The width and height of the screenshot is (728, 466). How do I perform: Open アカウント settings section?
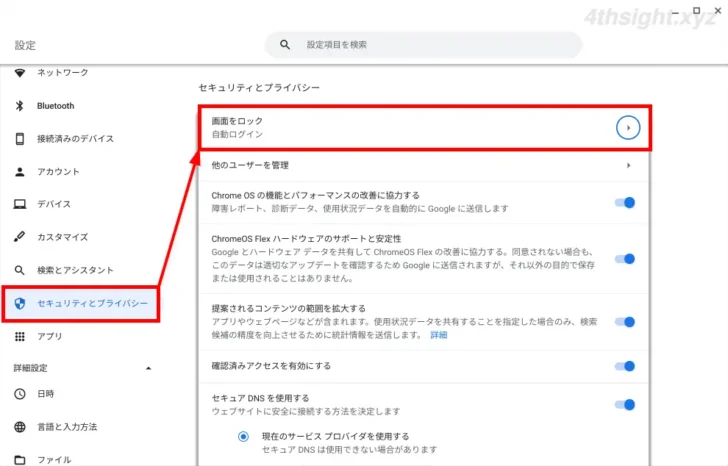tap(58, 172)
